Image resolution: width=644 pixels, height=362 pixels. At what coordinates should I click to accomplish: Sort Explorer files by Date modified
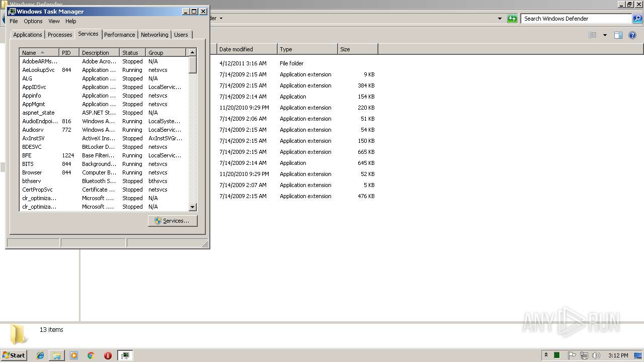(247, 49)
